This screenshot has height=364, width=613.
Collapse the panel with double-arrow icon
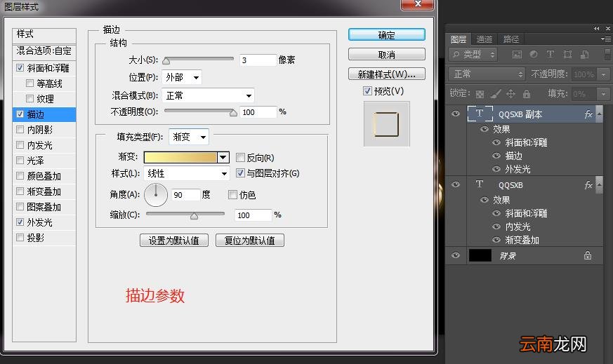(x=596, y=28)
